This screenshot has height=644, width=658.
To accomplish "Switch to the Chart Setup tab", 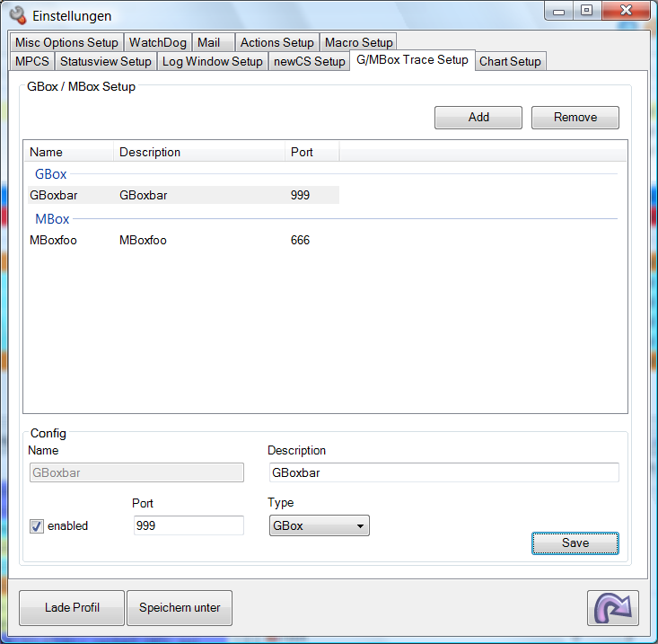I will pos(510,61).
